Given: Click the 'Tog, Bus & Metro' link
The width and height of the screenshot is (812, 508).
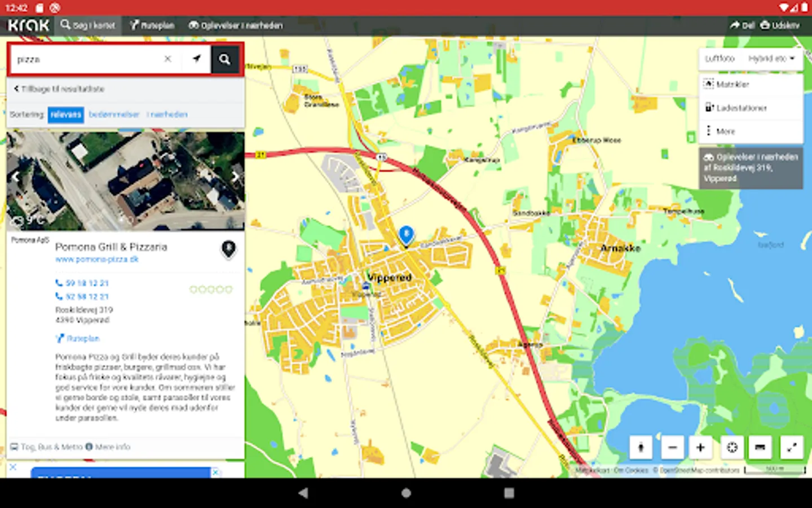Looking at the screenshot, I should click(x=47, y=447).
